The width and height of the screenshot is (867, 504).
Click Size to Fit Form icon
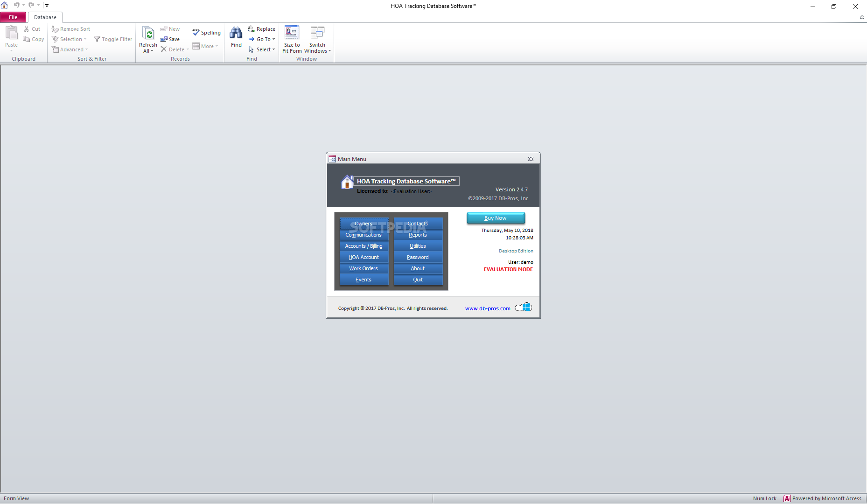coord(292,32)
